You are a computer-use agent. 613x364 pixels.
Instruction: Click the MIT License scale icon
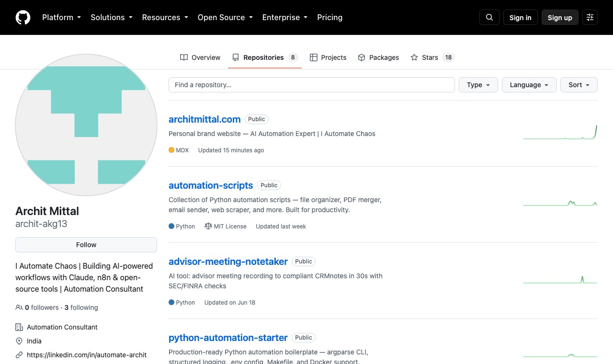point(208,226)
